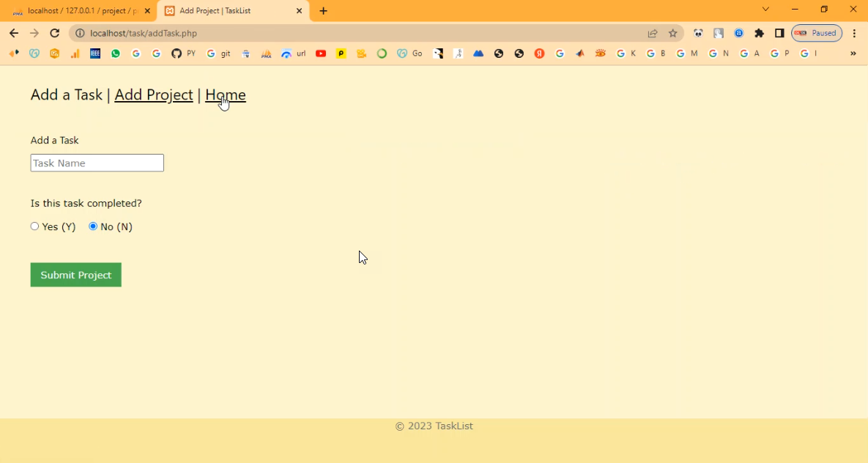Viewport: 868px width, 463px height.
Task: Click the Paused profile button
Action: (817, 33)
